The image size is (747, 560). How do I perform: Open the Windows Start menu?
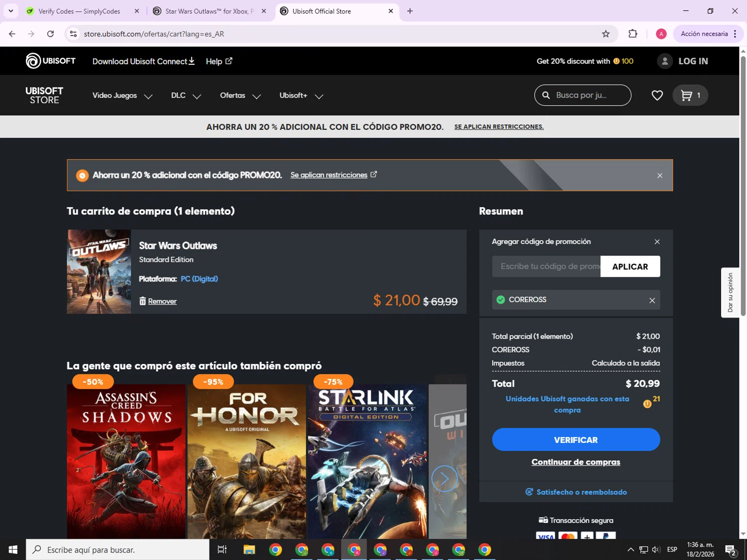[x=13, y=550]
